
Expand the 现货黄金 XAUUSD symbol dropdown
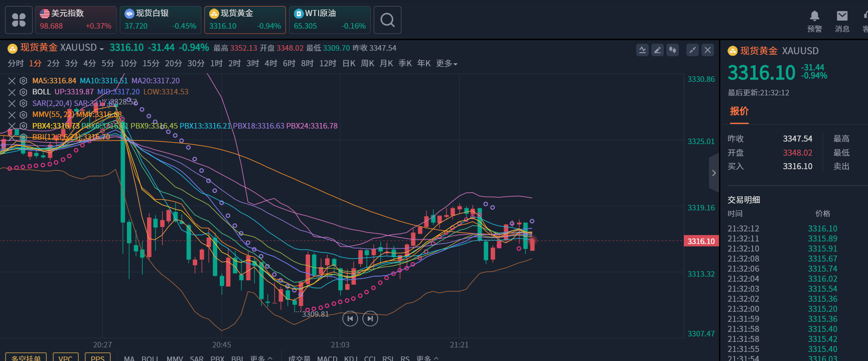[x=101, y=49]
